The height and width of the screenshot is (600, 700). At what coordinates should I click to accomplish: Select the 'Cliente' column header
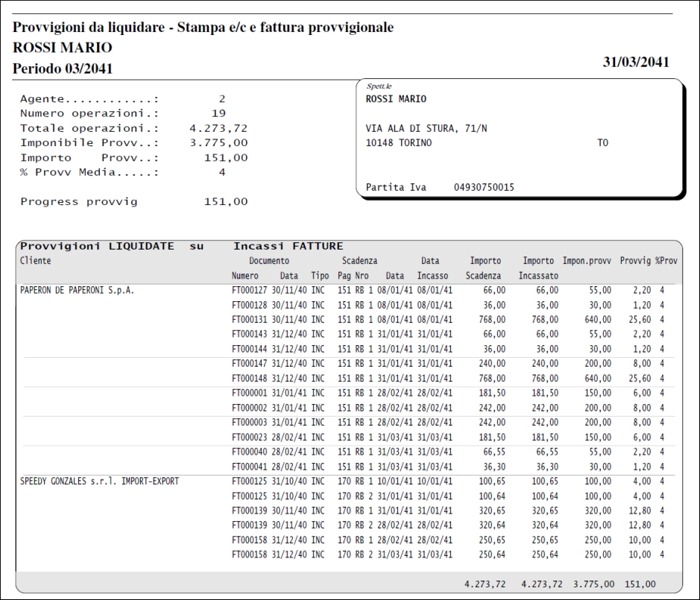point(35,261)
